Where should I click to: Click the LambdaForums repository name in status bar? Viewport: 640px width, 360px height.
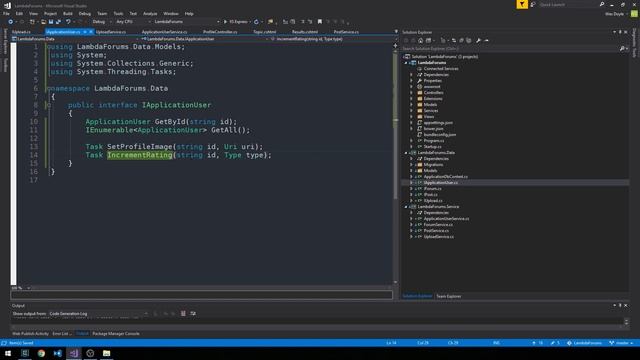click(x=584, y=343)
